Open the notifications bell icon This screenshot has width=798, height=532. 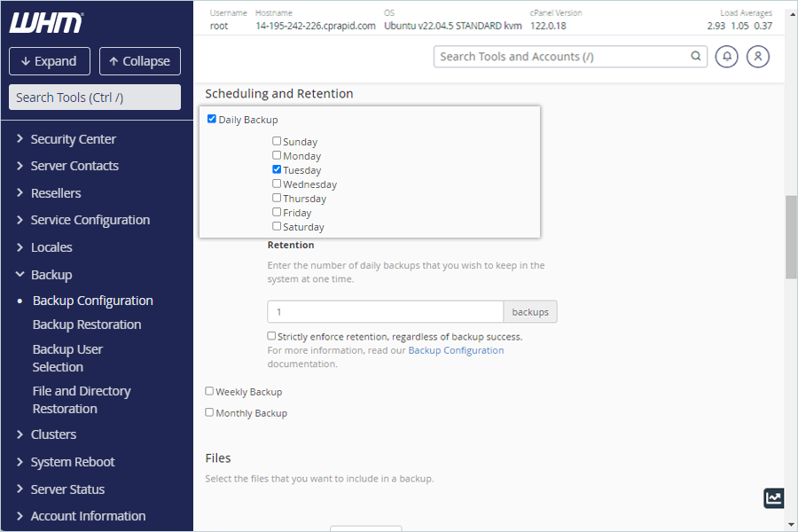(727, 57)
